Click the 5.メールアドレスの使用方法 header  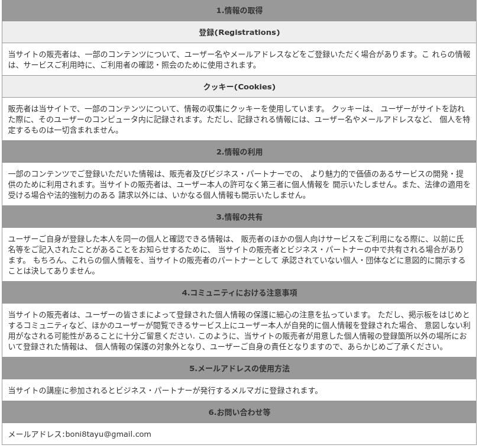239,369
